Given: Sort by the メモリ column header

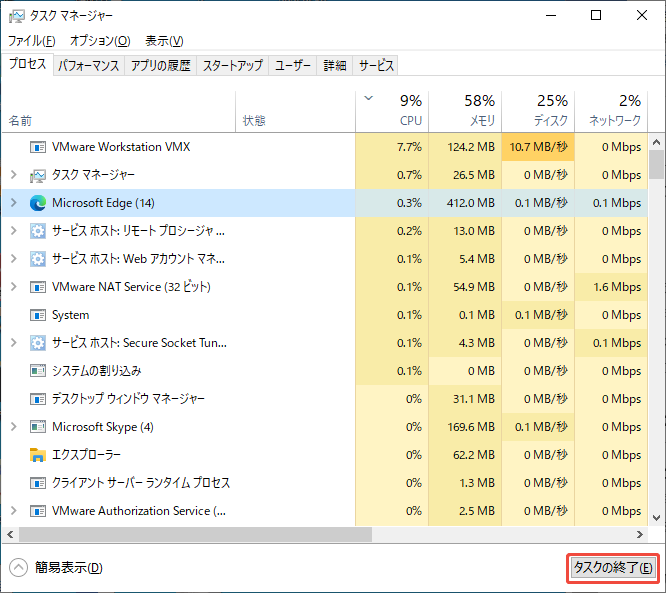Looking at the screenshot, I should coord(465,112).
